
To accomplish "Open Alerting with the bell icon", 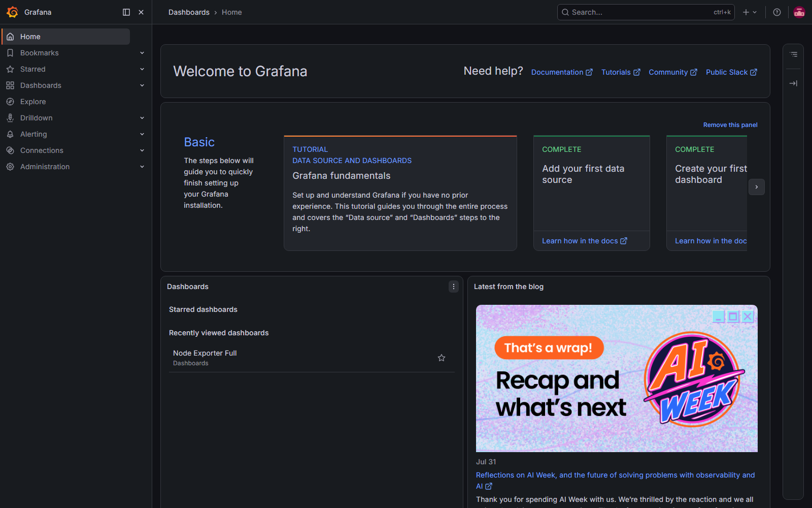I will click(10, 134).
